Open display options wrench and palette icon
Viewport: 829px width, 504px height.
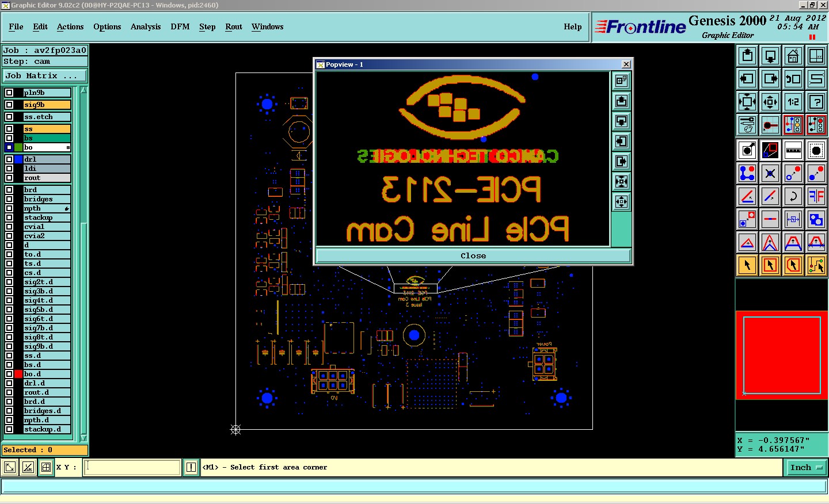point(747,125)
